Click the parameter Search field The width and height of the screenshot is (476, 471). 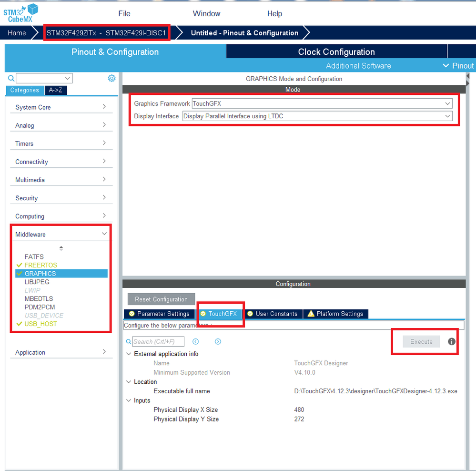(x=158, y=342)
